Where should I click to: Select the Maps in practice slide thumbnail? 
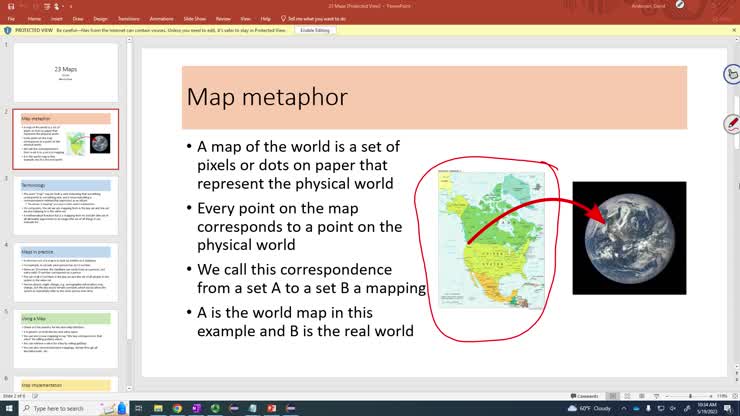(66, 272)
